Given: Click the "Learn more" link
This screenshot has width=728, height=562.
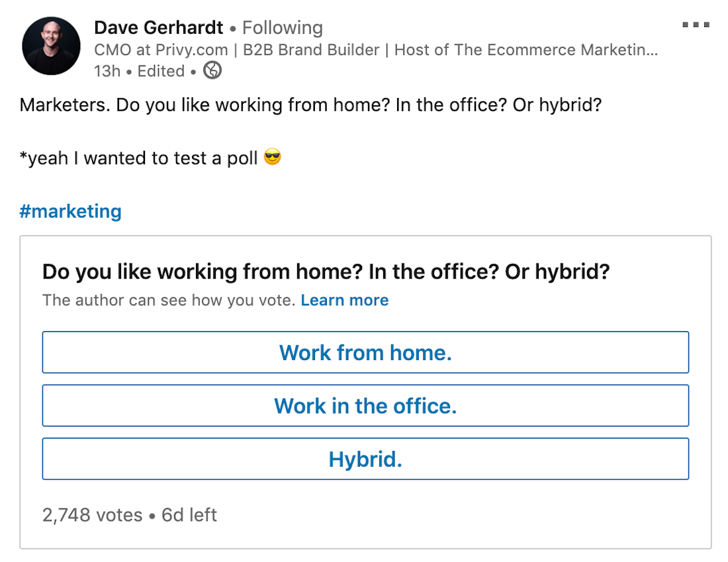Looking at the screenshot, I should pos(344,301).
